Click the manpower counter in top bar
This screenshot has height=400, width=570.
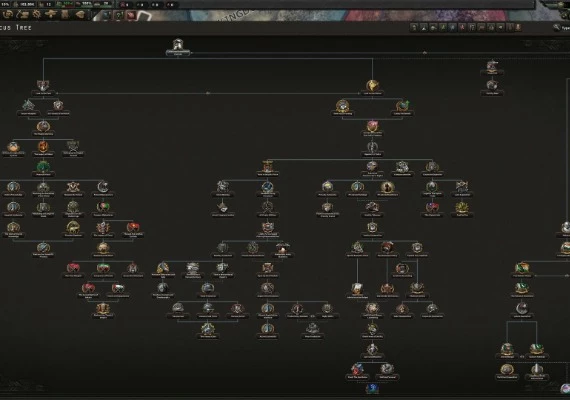[25, 4]
